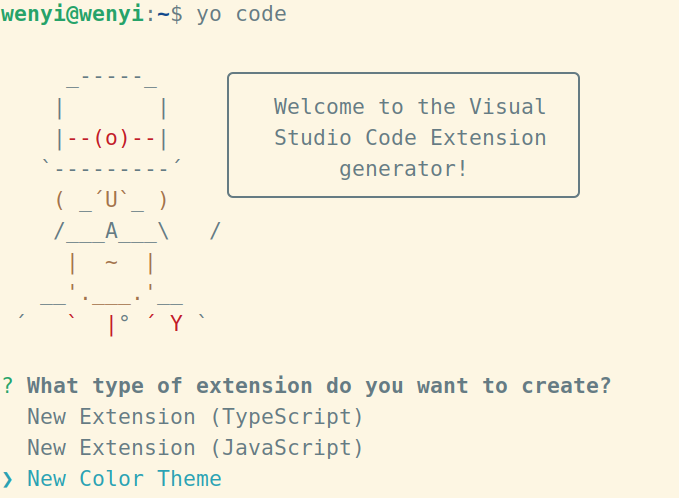Image resolution: width=679 pixels, height=498 pixels.
Task: Click the word 'generator!' in the box
Action: tap(403, 169)
